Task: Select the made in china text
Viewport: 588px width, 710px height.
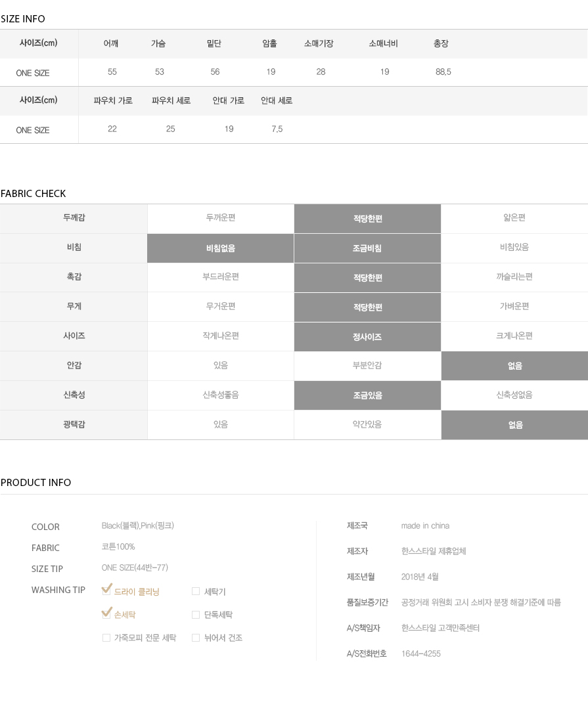Action: coord(425,525)
